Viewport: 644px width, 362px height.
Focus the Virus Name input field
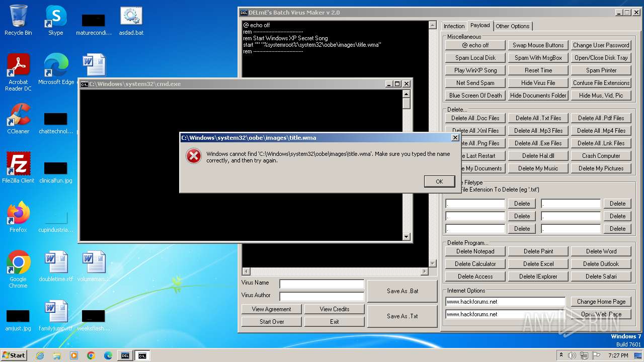tap(322, 284)
